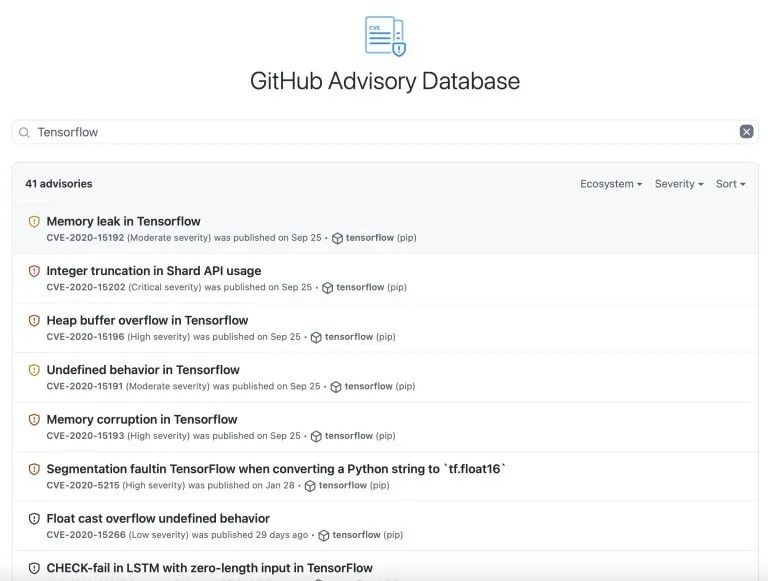
Task: View Memory corruption in Tensorflow advisory
Action: pyautogui.click(x=141, y=419)
